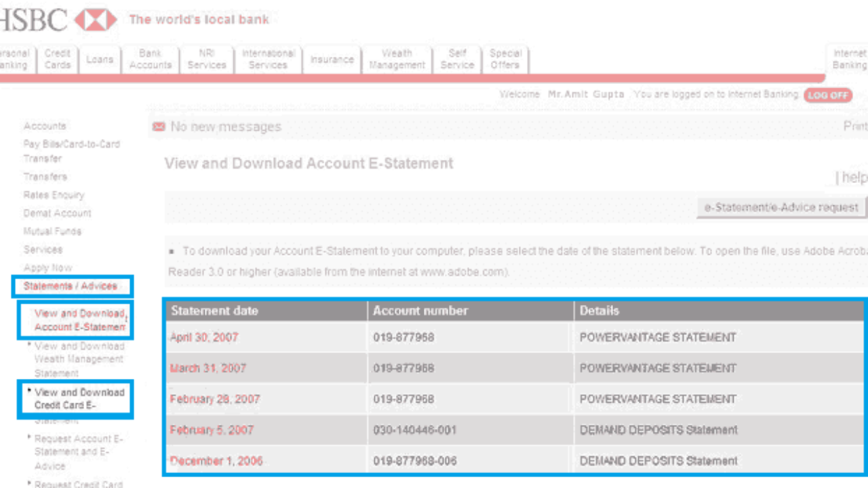Select Statements / Advices menu
This screenshot has width=868, height=488.
(x=71, y=286)
